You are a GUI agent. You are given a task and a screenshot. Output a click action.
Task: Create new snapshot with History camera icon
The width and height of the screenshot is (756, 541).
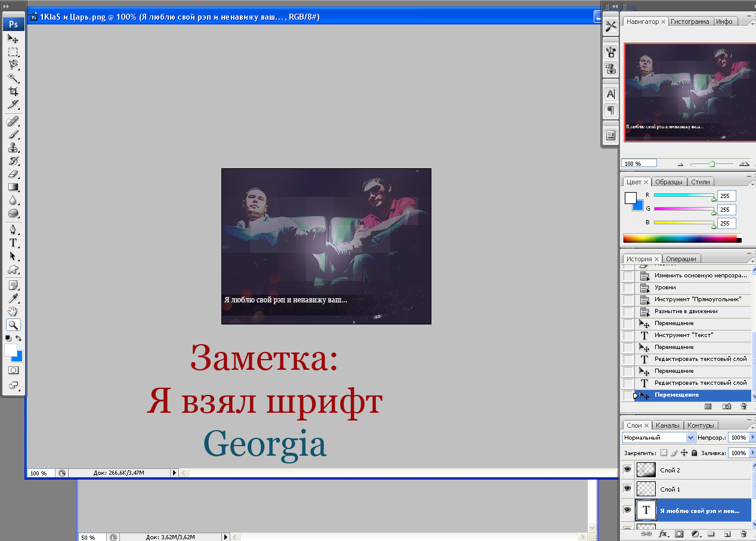(726, 406)
